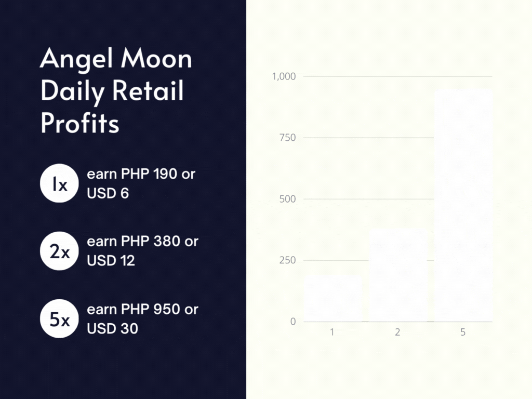Select the "Angel Moon" title line
This screenshot has width=532, height=399.
tap(116, 59)
